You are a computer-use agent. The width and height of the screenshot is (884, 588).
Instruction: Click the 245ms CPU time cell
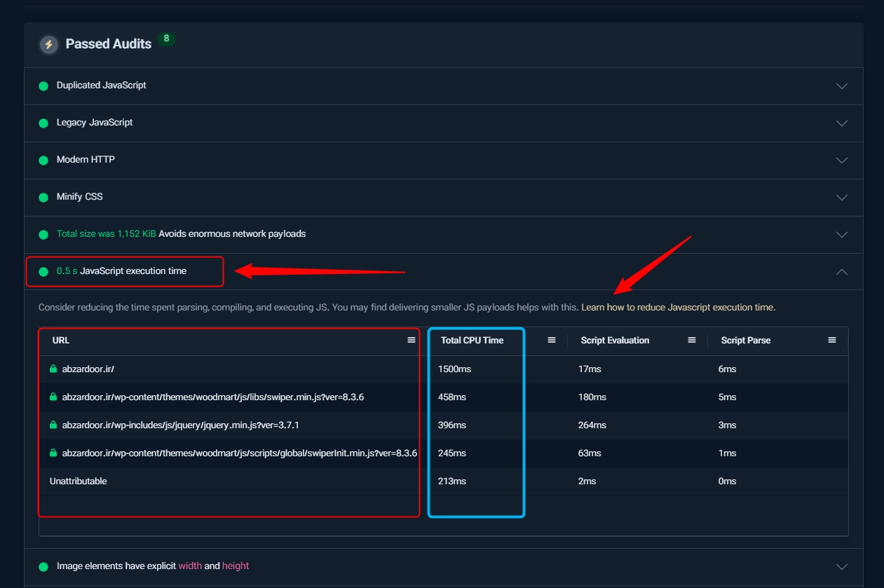click(452, 453)
